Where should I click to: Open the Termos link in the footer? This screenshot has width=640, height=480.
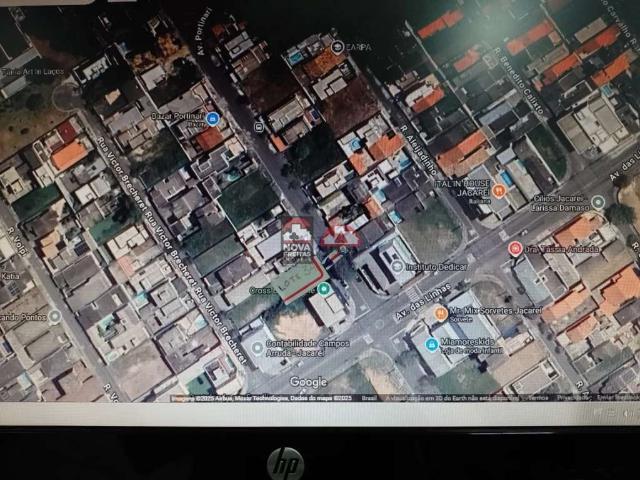pos(538,397)
